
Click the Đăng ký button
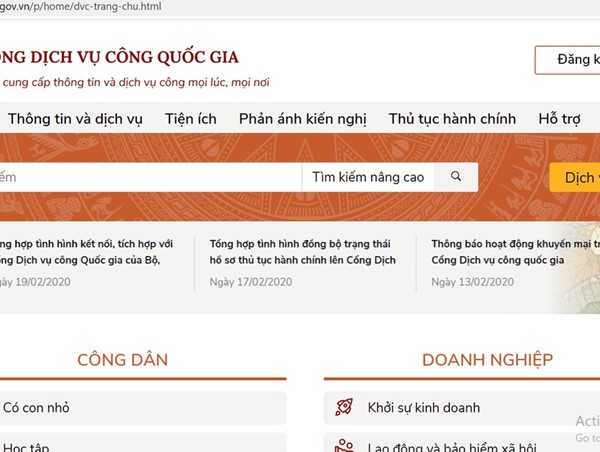567,60
